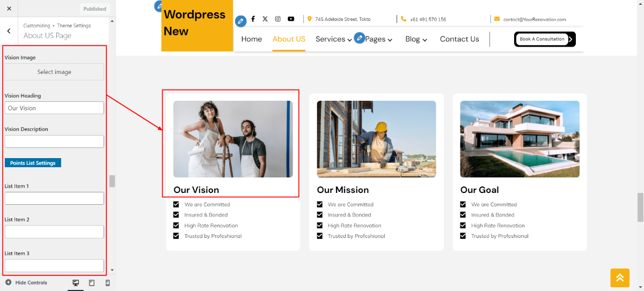Switch to mobile preview device icon

(107, 282)
